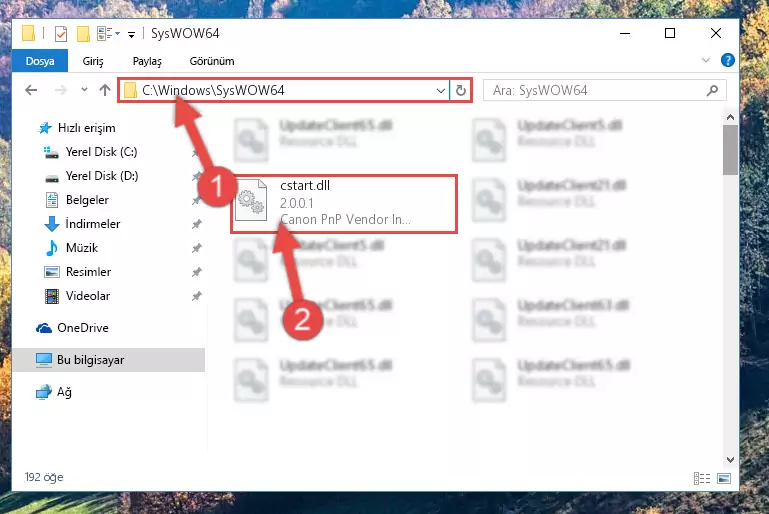Viewport: 769px width, 514px height.
Task: Expand the address bar history dropdown
Action: pyautogui.click(x=440, y=90)
